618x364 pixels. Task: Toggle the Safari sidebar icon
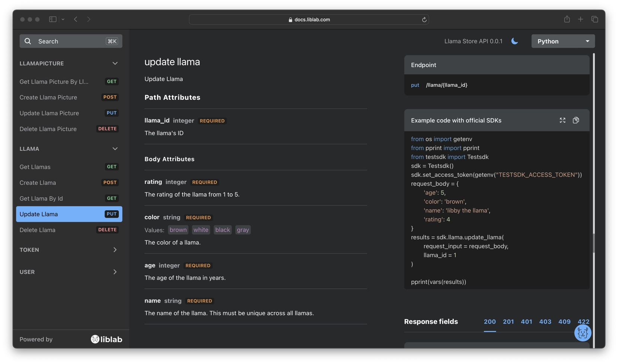coord(52,19)
